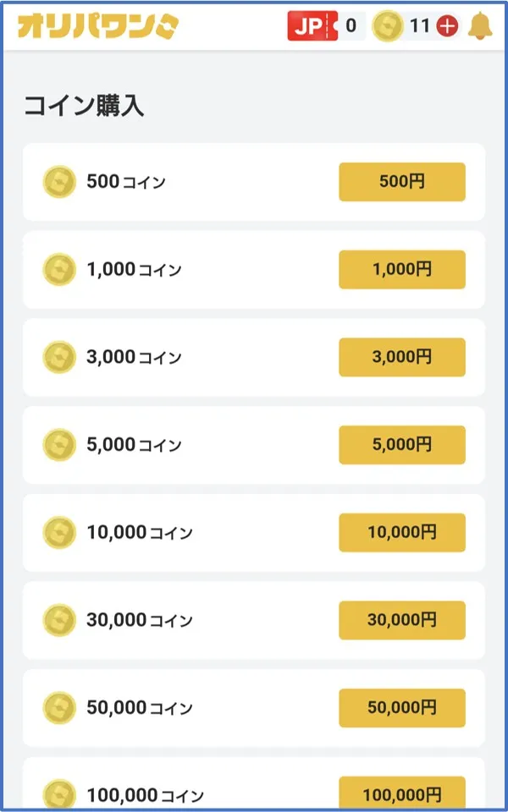Purchase 100,000 coins for 100,000円

click(401, 793)
